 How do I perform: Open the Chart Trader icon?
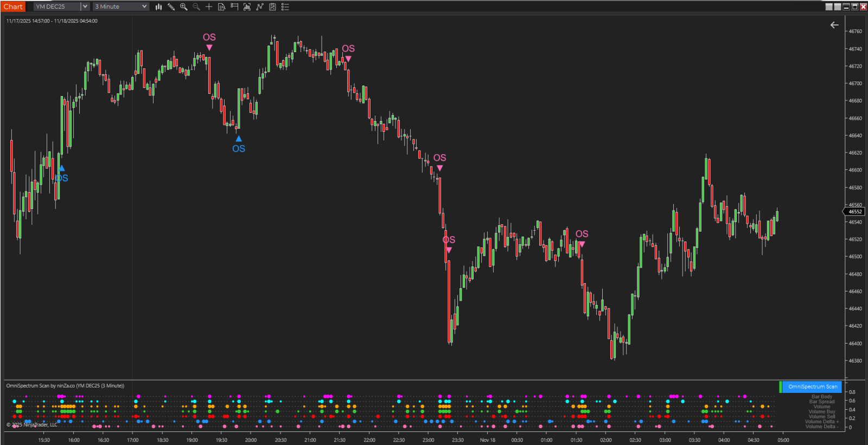tap(234, 7)
